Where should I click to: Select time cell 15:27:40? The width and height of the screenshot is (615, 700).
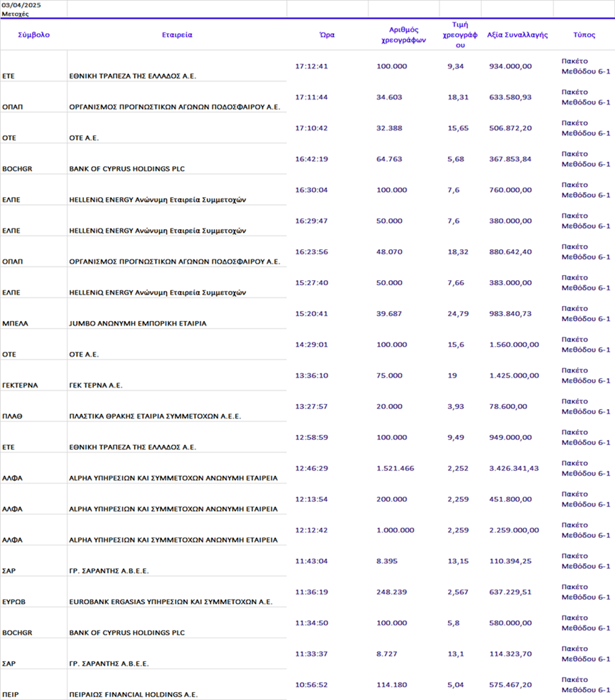311,282
